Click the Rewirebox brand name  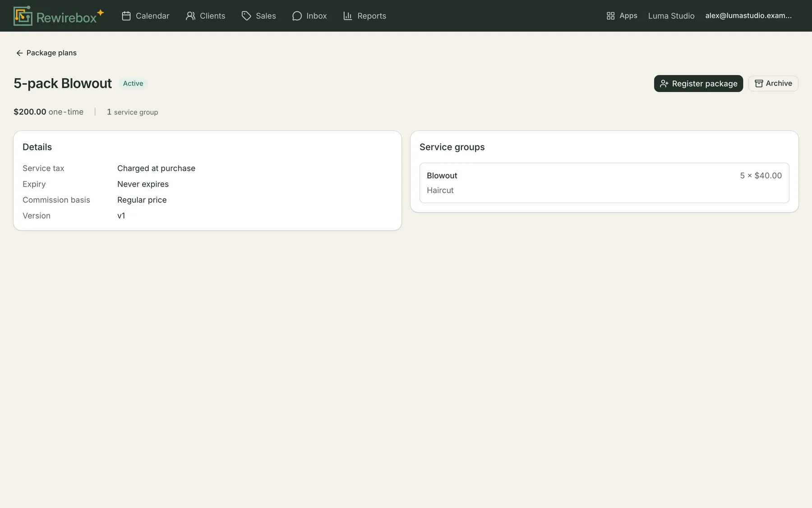pyautogui.click(x=66, y=18)
